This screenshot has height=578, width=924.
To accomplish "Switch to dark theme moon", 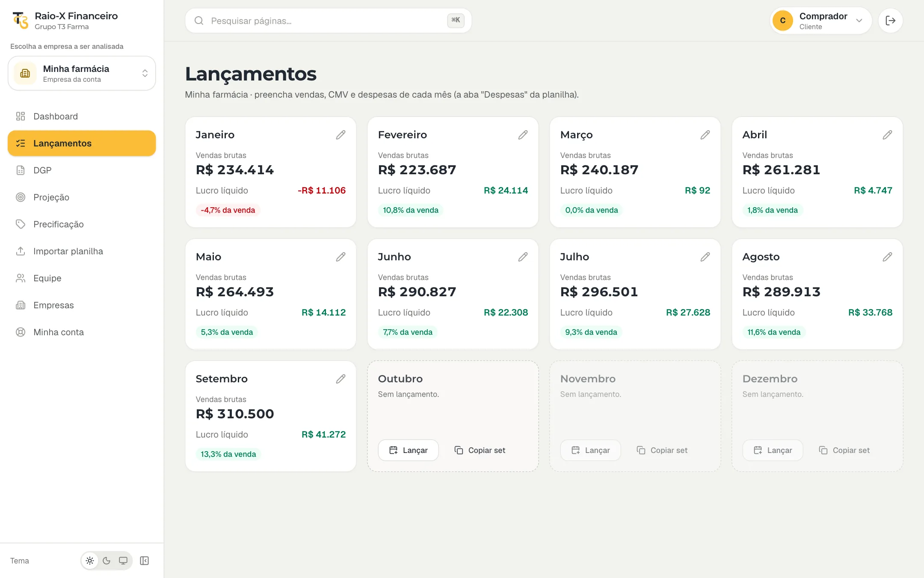I will tap(107, 560).
